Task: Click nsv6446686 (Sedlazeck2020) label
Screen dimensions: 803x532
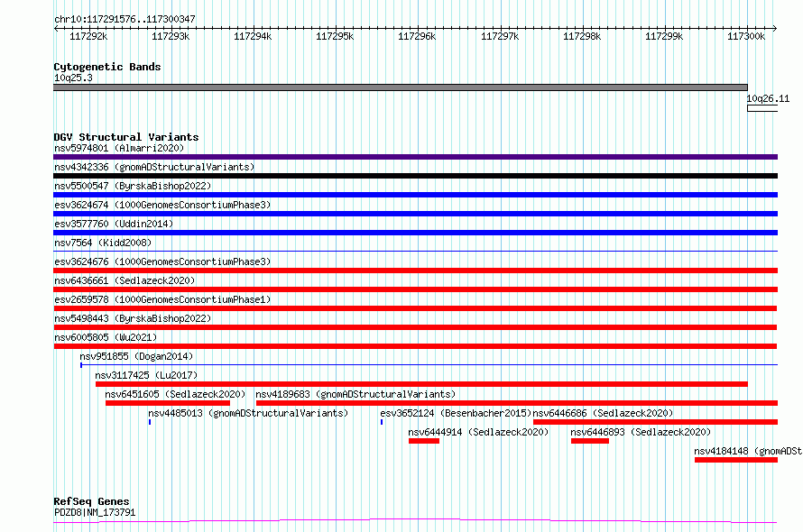Action: point(603,413)
